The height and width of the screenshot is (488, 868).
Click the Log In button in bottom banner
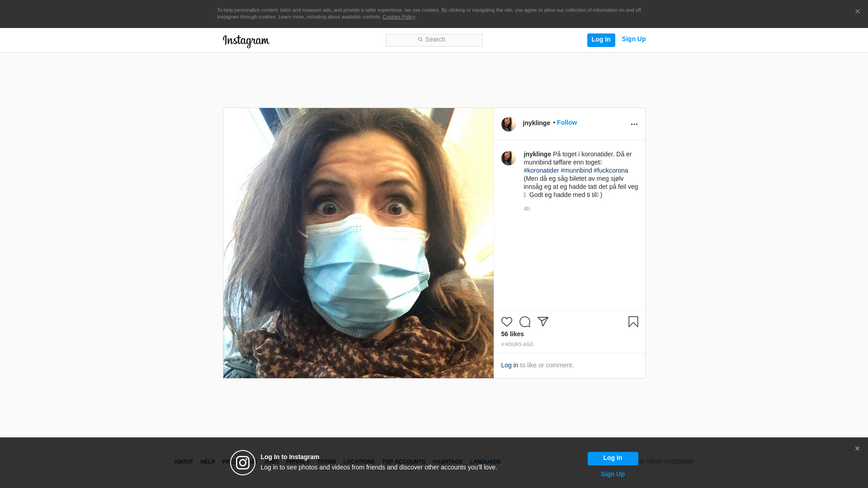613,458
